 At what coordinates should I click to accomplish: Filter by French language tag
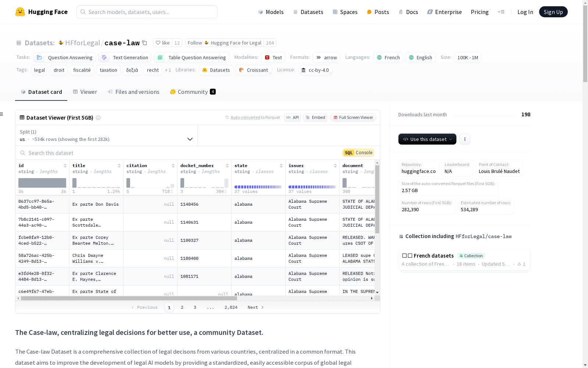tap(388, 57)
